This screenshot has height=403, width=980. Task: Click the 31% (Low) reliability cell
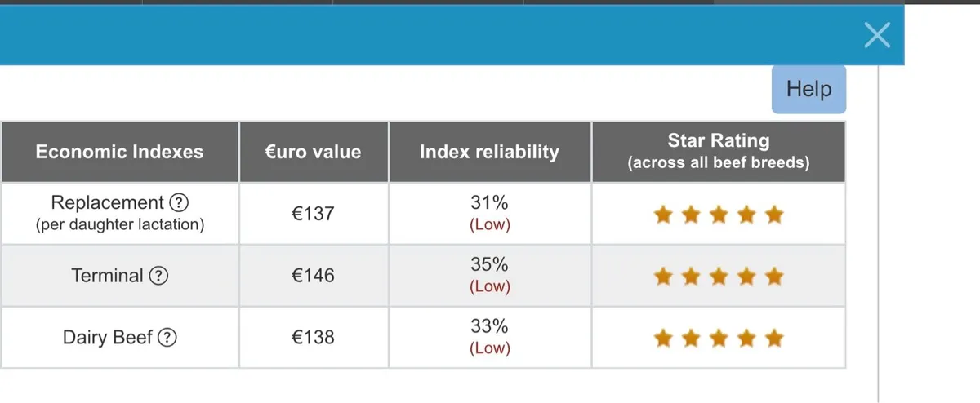click(x=489, y=214)
